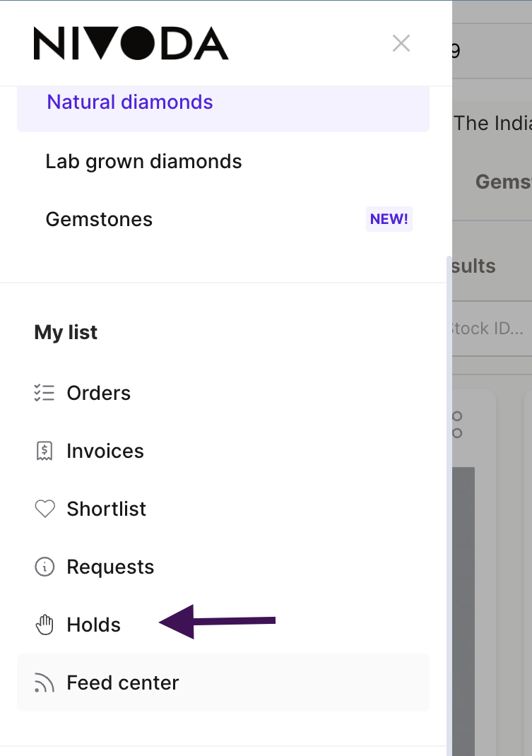Open Orders in My list
The height and width of the screenshot is (756, 532).
pos(223,393)
